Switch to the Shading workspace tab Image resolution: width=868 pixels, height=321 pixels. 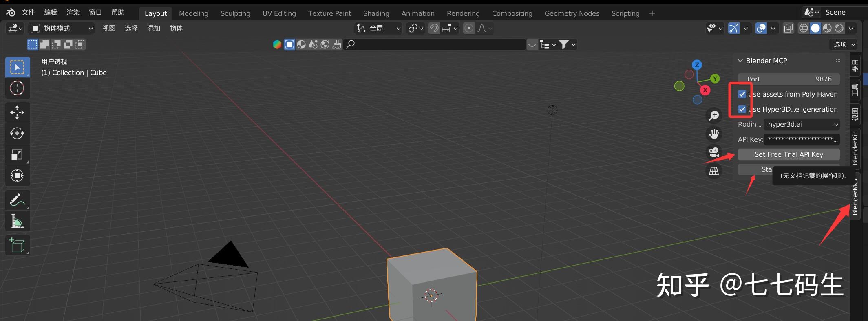pyautogui.click(x=376, y=13)
